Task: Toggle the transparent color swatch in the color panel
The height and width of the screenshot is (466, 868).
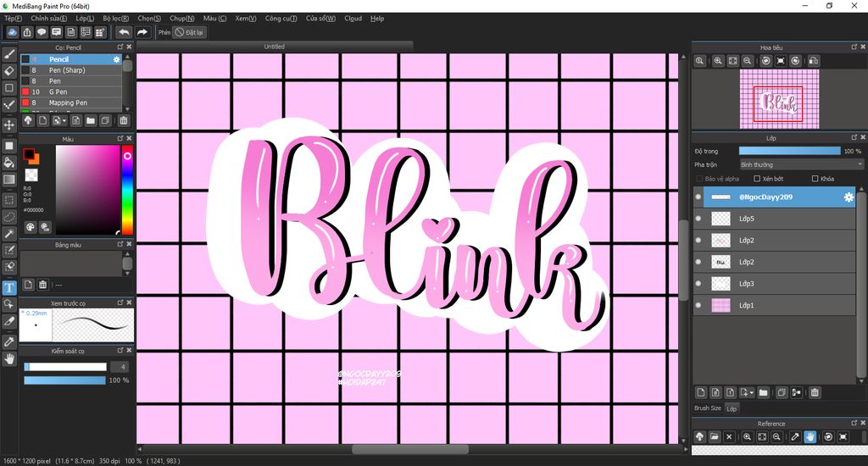Action: (x=31, y=175)
